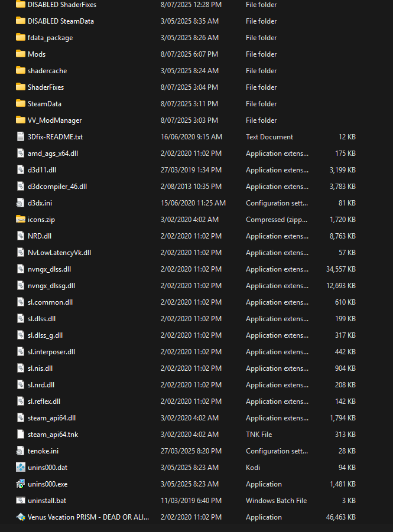Click file name steam_api64.dll
The image size is (393, 532).
pos(51,418)
